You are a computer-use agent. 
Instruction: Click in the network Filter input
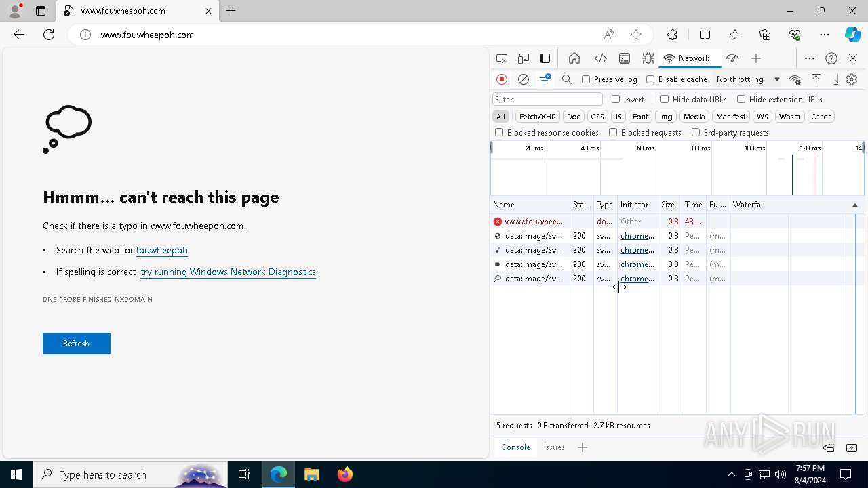pos(547,99)
